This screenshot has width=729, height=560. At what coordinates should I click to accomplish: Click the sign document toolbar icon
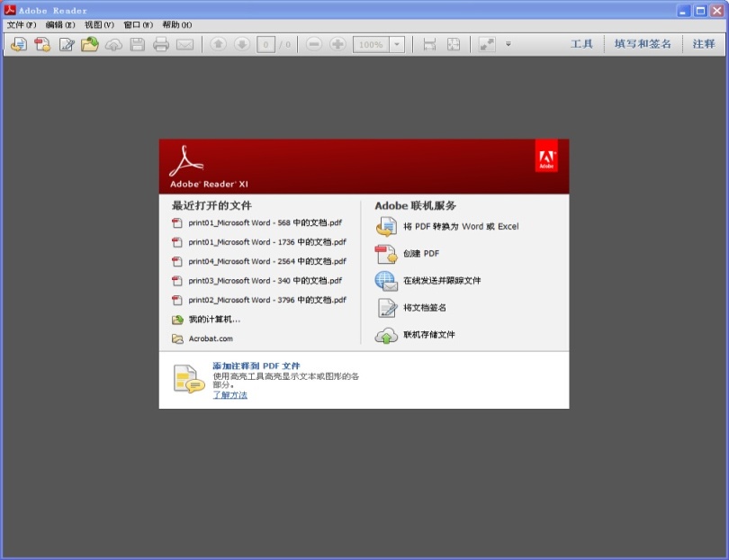67,44
